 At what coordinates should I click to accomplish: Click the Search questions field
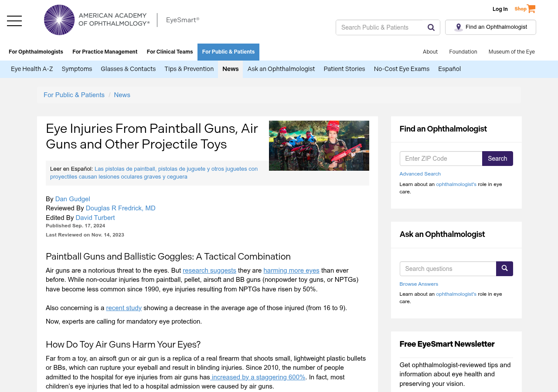448,269
